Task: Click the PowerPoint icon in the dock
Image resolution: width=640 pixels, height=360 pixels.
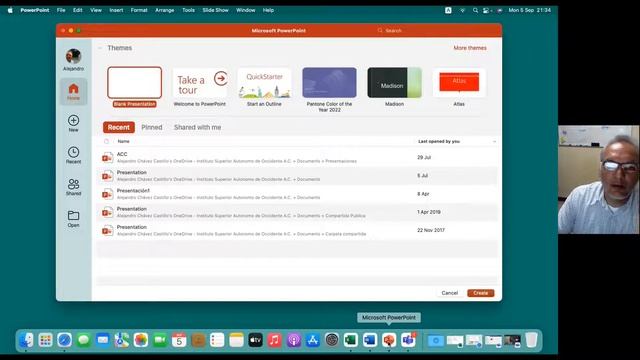Action: click(x=389, y=340)
